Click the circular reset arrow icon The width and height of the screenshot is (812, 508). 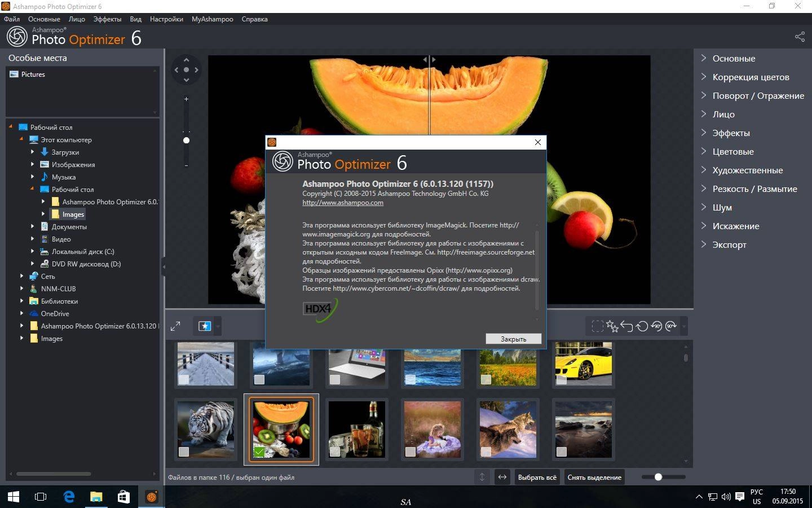642,326
